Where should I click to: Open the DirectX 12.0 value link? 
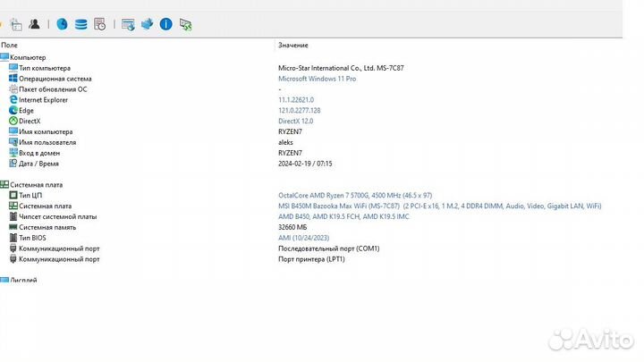point(296,121)
